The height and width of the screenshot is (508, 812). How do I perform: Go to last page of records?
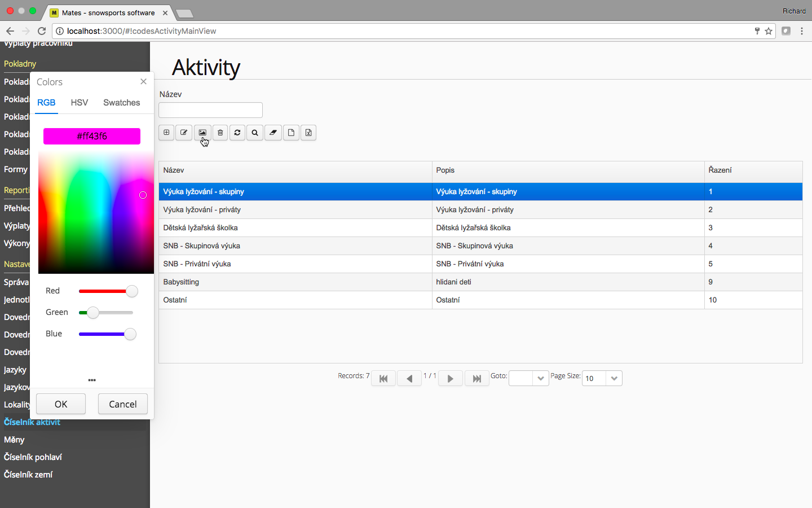[476, 378]
